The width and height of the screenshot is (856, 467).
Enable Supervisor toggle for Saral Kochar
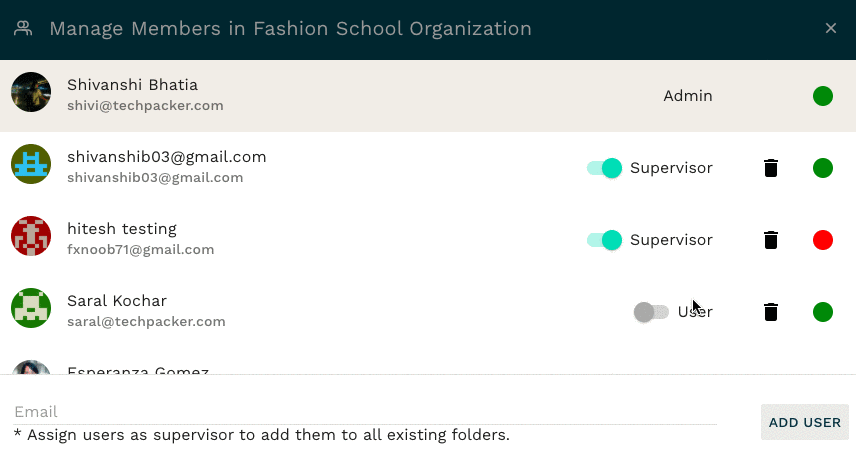[x=651, y=312]
